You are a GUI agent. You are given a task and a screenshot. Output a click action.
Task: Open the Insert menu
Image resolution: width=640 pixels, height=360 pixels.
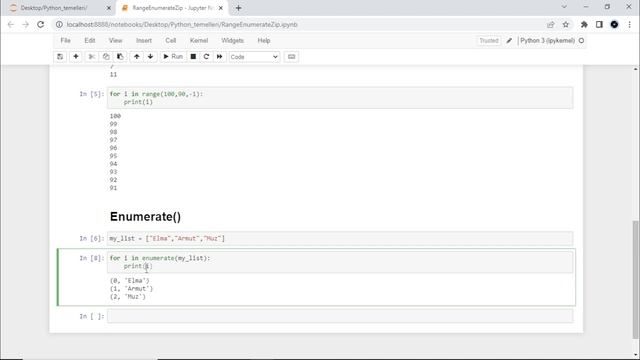(x=144, y=40)
